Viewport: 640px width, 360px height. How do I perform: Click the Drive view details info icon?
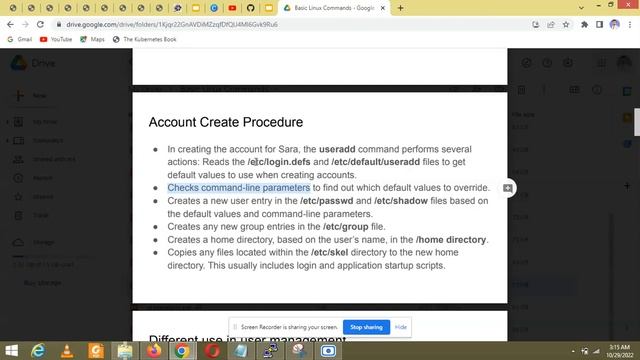point(597,90)
